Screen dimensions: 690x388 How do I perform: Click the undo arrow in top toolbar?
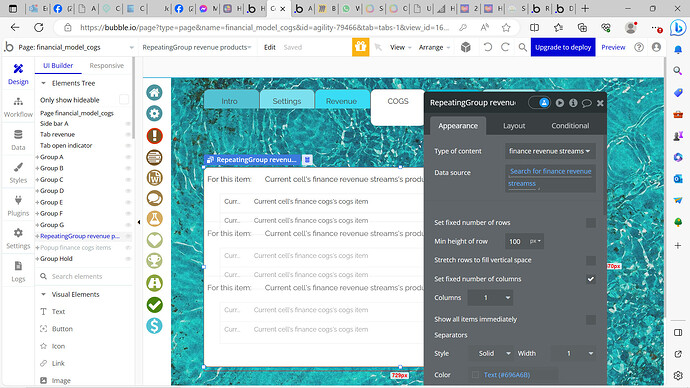[x=488, y=47]
